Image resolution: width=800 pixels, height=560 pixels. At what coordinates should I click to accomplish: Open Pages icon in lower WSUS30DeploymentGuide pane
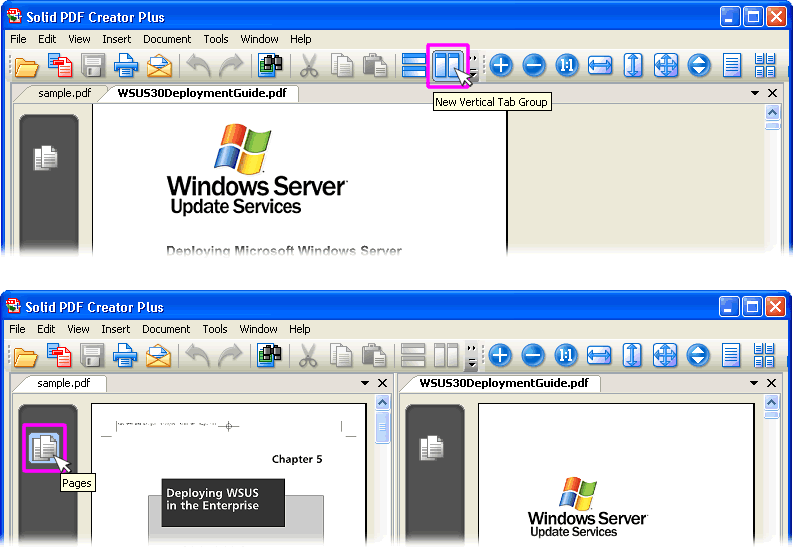click(432, 448)
